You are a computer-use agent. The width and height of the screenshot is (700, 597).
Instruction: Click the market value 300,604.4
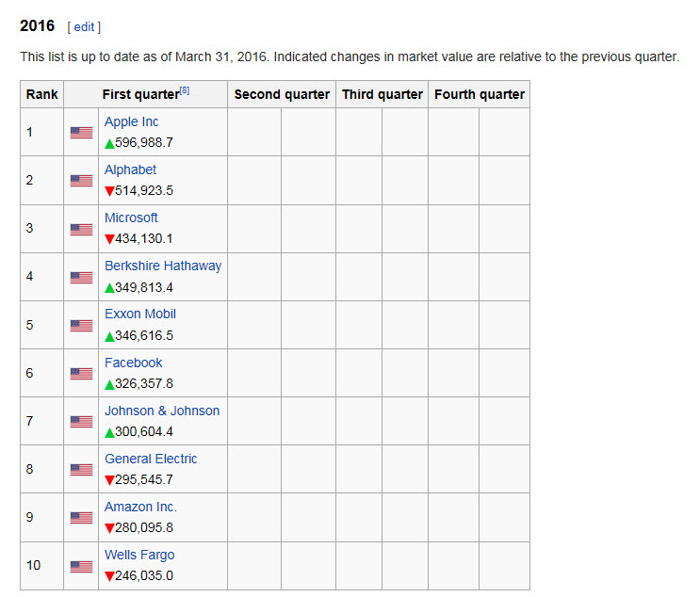click(x=144, y=432)
